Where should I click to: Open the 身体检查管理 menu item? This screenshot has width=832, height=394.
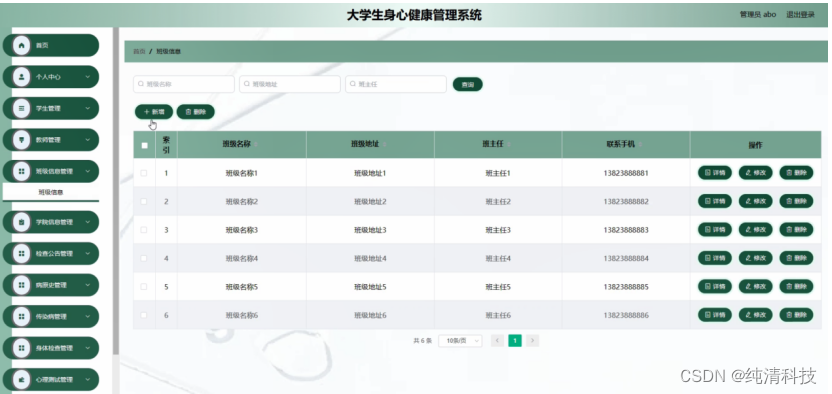tap(51, 348)
